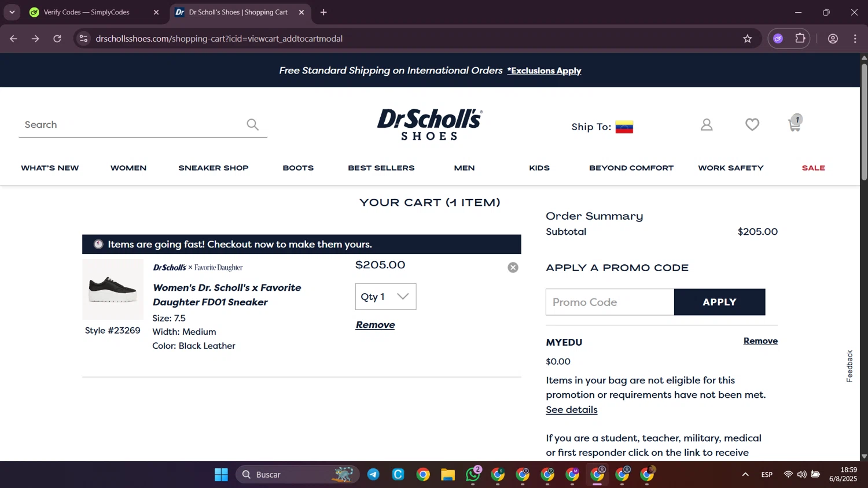
Task: Open the wishlist heart icon
Action: [752, 124]
